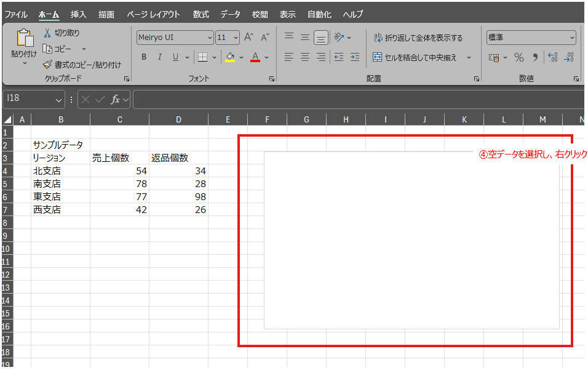The image size is (588, 370).
Task: Toggle Bold formatting
Action: tap(144, 57)
